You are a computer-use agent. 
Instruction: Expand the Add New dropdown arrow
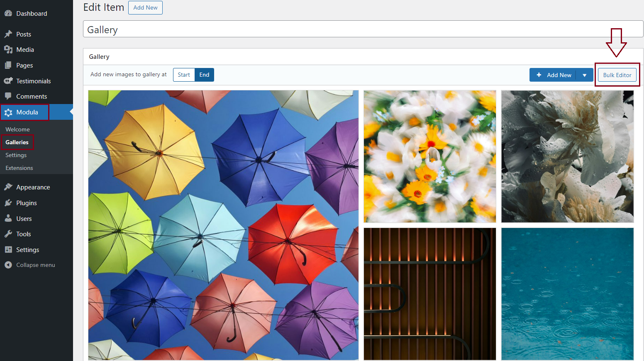click(584, 75)
